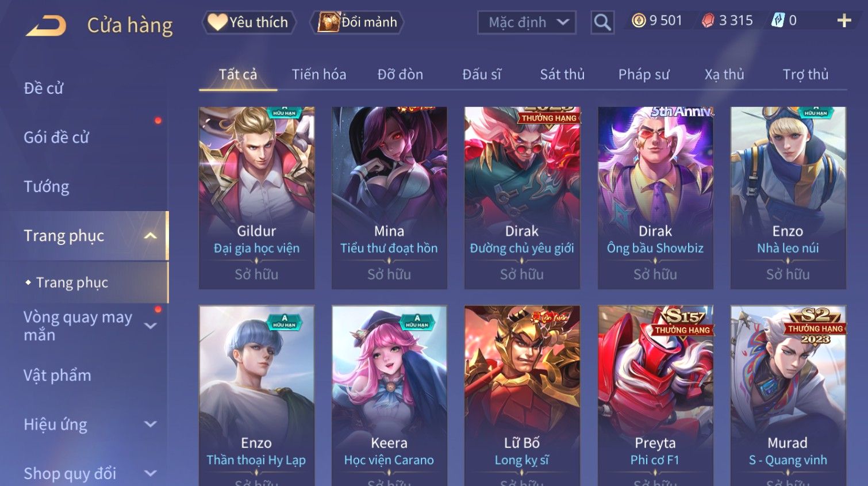This screenshot has height=486, width=868.
Task: Switch to the Pháp sư tab
Action: click(x=644, y=74)
